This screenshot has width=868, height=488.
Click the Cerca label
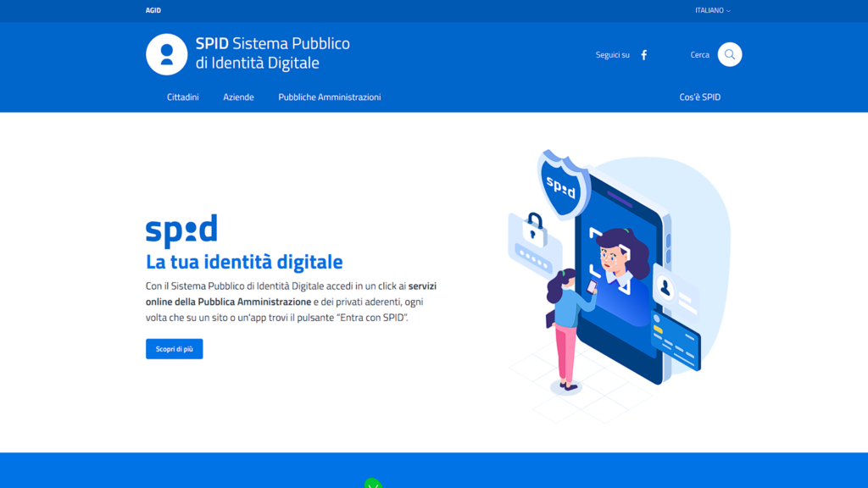coord(699,55)
